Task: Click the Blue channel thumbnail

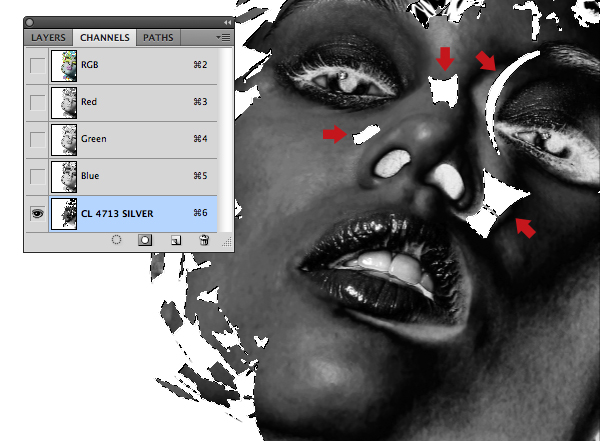Action: click(64, 177)
